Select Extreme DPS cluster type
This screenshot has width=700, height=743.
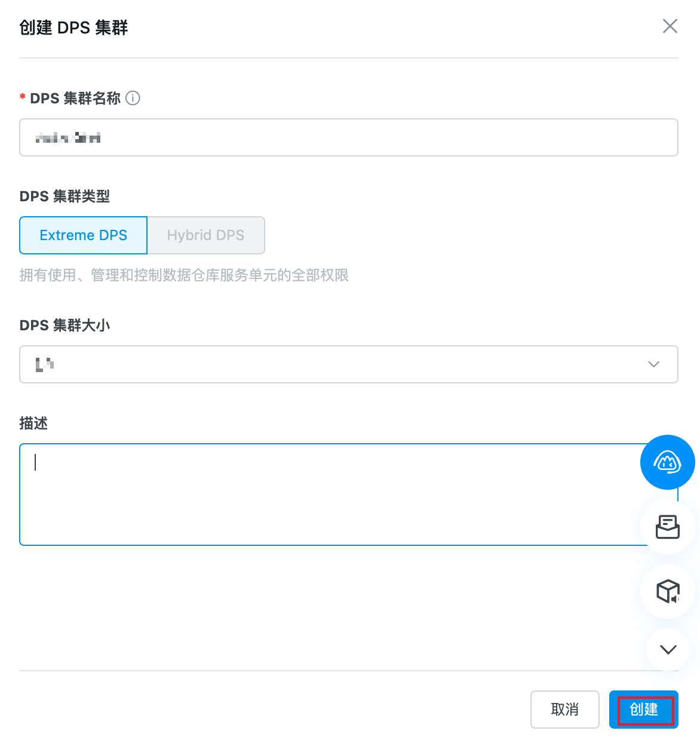84,235
